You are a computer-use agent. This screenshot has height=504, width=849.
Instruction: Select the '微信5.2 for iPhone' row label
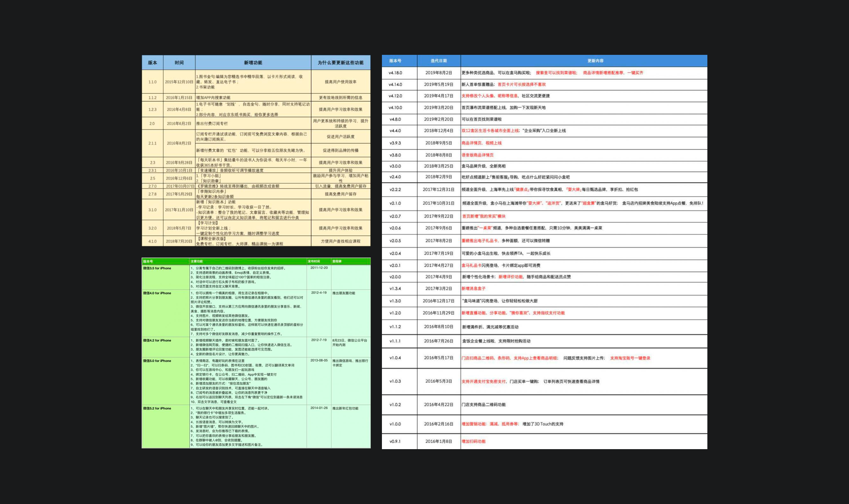pyautogui.click(x=157, y=408)
